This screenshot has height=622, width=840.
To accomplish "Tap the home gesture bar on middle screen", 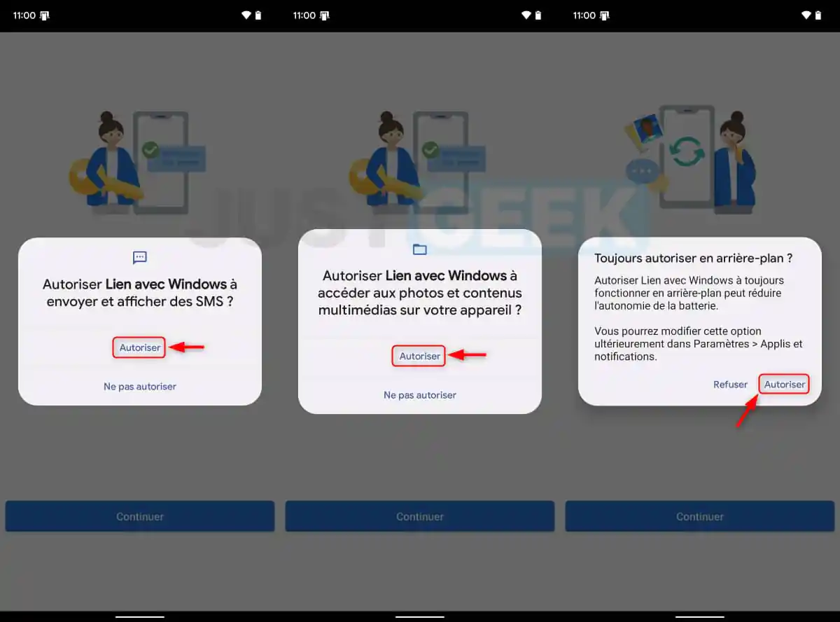I will click(x=420, y=617).
